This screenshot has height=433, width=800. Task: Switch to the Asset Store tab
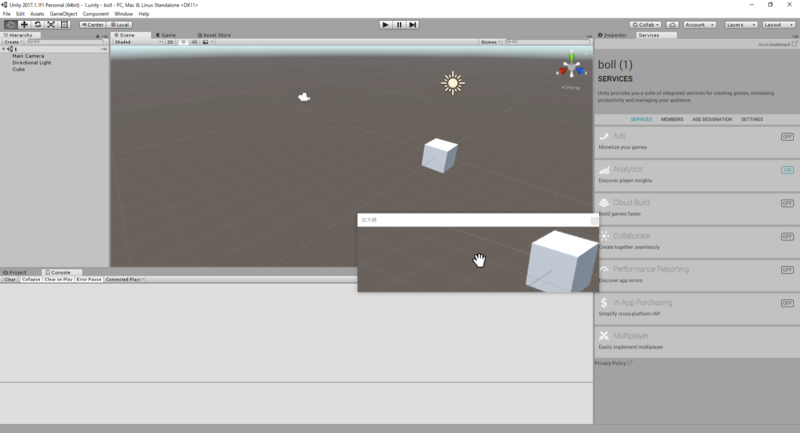[x=214, y=35]
